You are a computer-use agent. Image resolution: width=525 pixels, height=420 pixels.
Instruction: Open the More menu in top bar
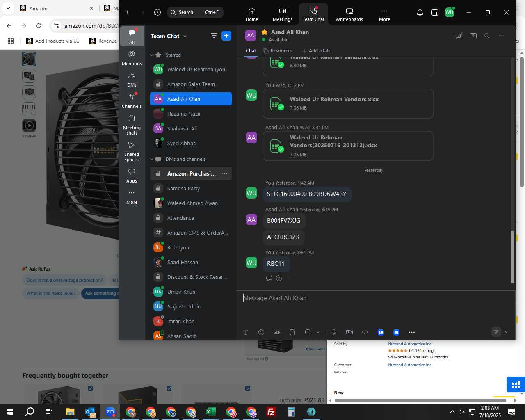click(x=384, y=14)
